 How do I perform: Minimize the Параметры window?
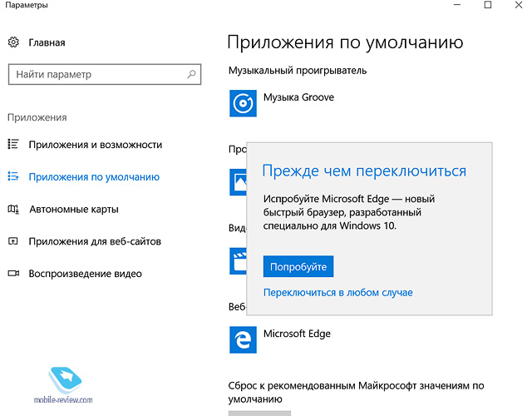(x=457, y=5)
